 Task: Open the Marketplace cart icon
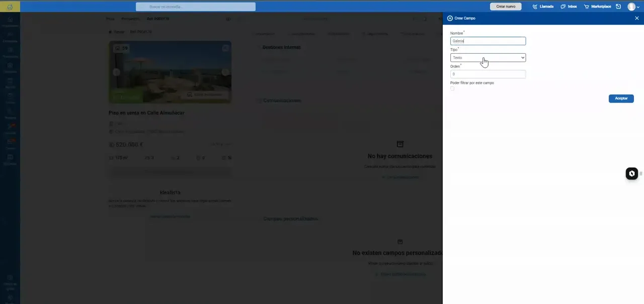point(587,7)
